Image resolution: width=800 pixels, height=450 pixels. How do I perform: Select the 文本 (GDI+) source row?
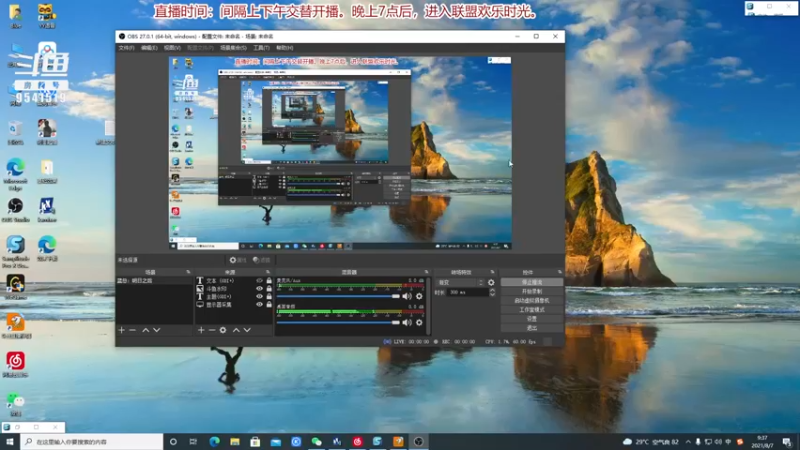click(x=234, y=281)
